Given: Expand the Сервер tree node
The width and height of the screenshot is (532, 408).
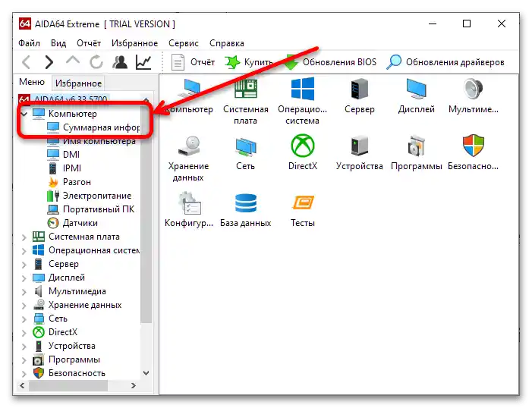Looking at the screenshot, I should click(24, 265).
